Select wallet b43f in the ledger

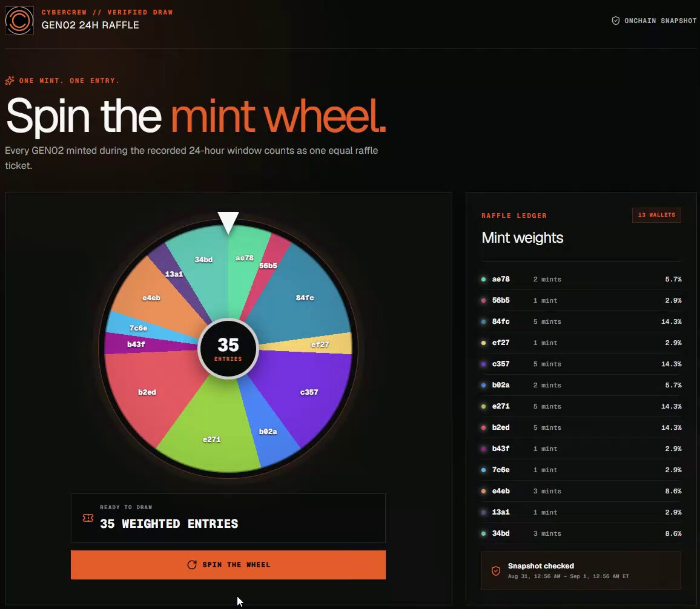[x=581, y=449]
